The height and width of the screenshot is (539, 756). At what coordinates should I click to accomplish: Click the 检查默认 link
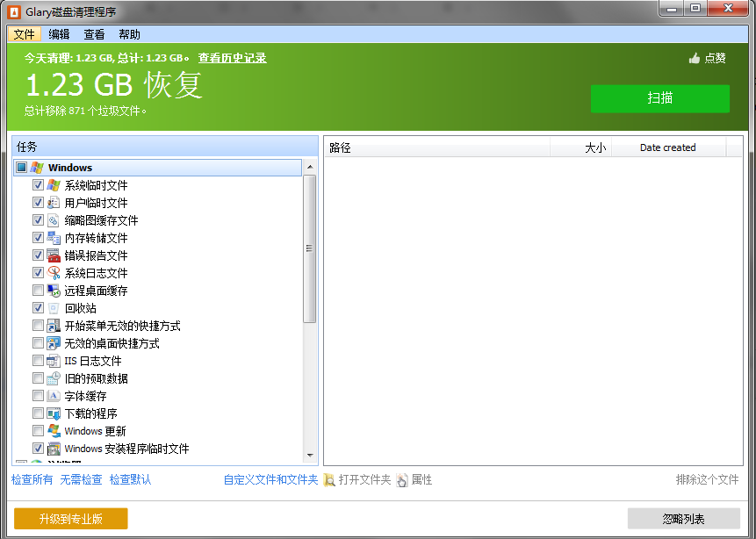click(x=130, y=479)
